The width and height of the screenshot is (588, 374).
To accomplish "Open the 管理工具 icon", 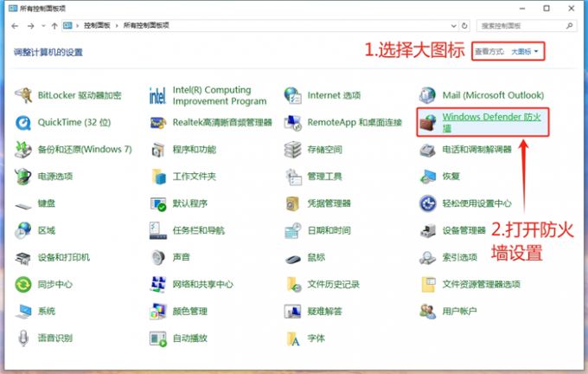I will (x=292, y=177).
